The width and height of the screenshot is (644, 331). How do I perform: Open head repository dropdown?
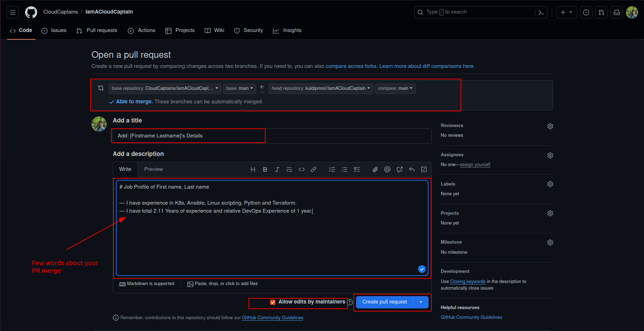[321, 88]
